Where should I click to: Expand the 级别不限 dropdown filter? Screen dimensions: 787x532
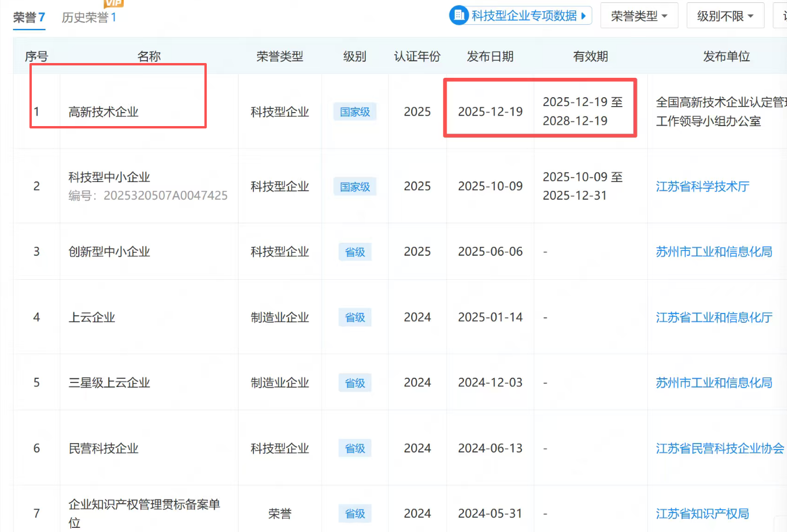click(x=725, y=16)
